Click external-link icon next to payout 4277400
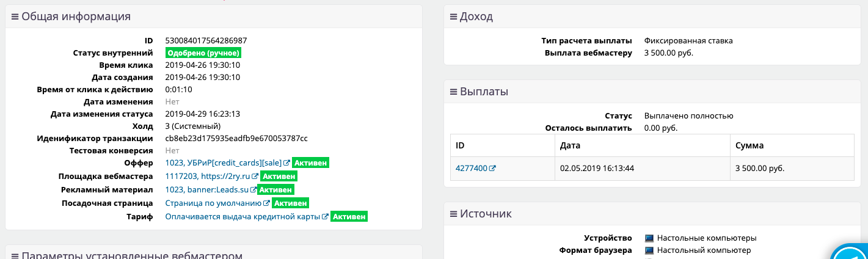This screenshot has width=868, height=259. (492, 169)
